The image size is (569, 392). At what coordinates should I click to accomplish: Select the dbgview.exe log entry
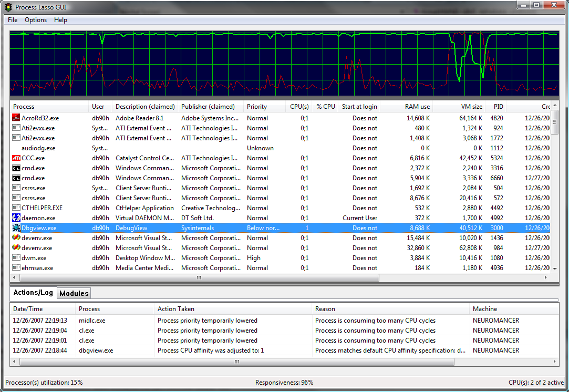tap(284, 350)
